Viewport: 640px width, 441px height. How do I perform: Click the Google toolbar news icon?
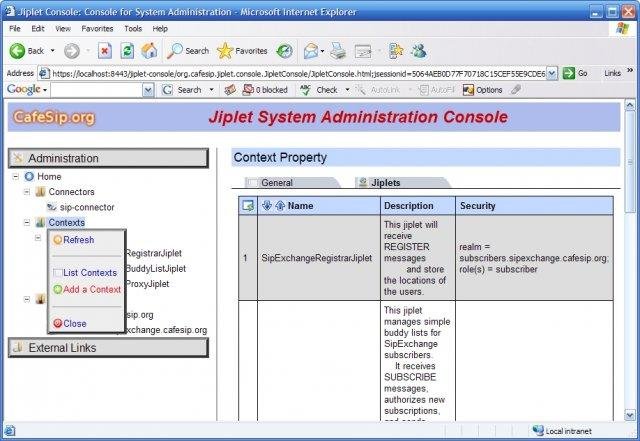(230, 90)
